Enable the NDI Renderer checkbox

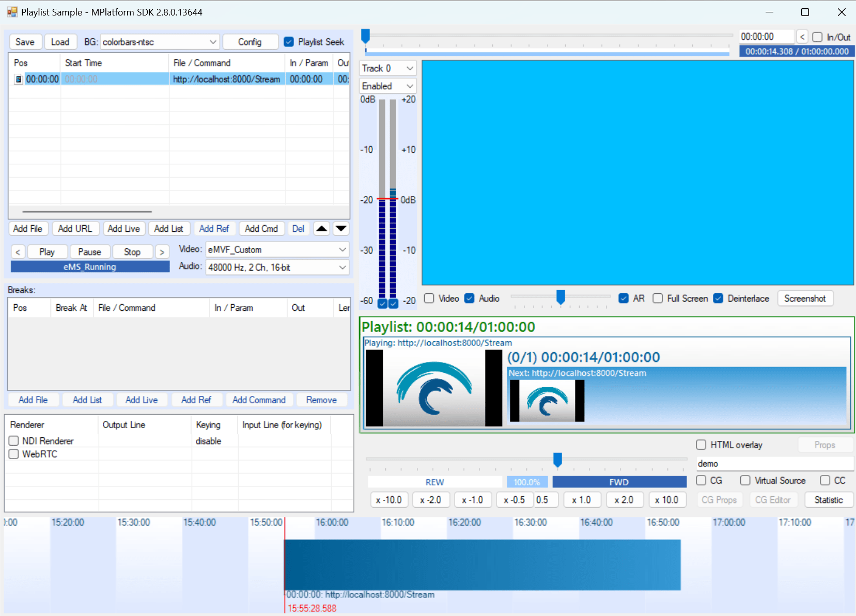point(13,440)
